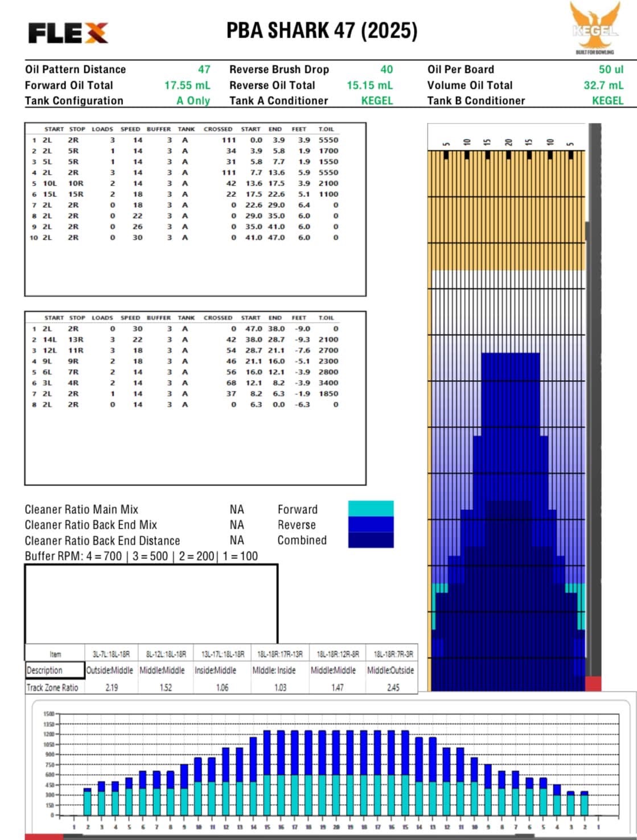Click the Cleaner Ratio Back End Mix label
This screenshot has height=840, width=637.
(x=91, y=525)
